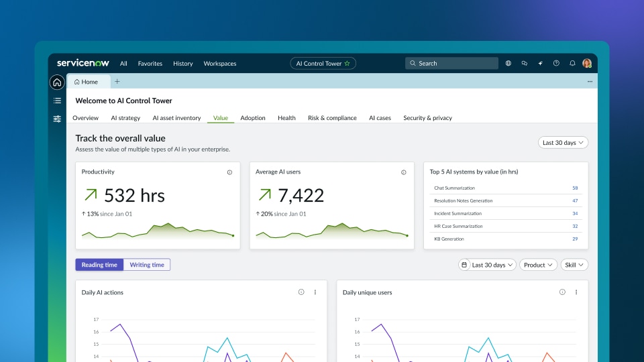Switch to the Adoption tab
Screen dimensions: 644x362
click(253, 118)
